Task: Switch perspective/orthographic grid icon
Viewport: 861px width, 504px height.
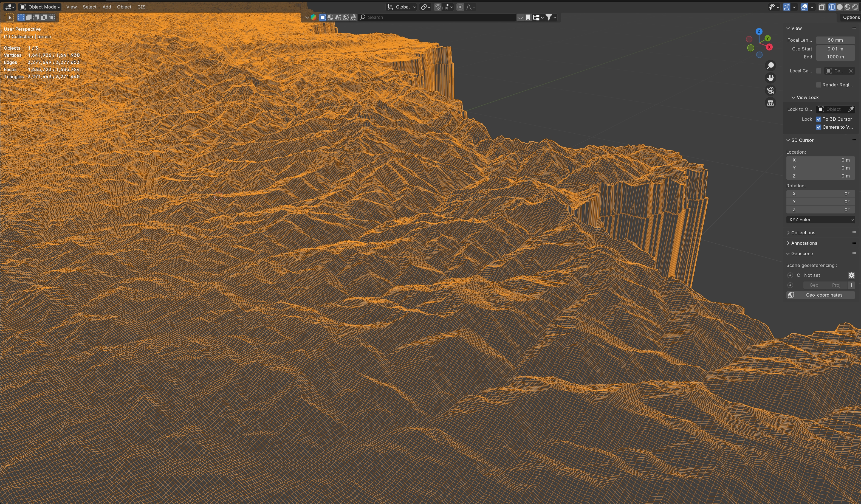Action: coord(770,103)
